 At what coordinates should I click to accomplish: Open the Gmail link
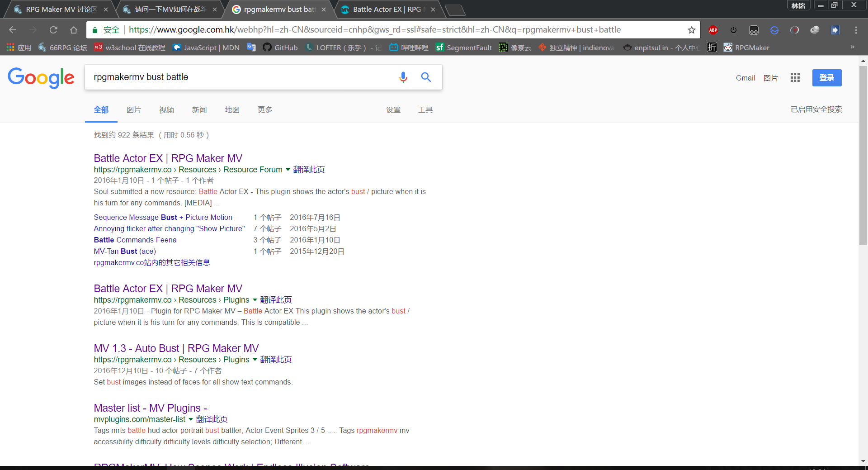tap(745, 78)
